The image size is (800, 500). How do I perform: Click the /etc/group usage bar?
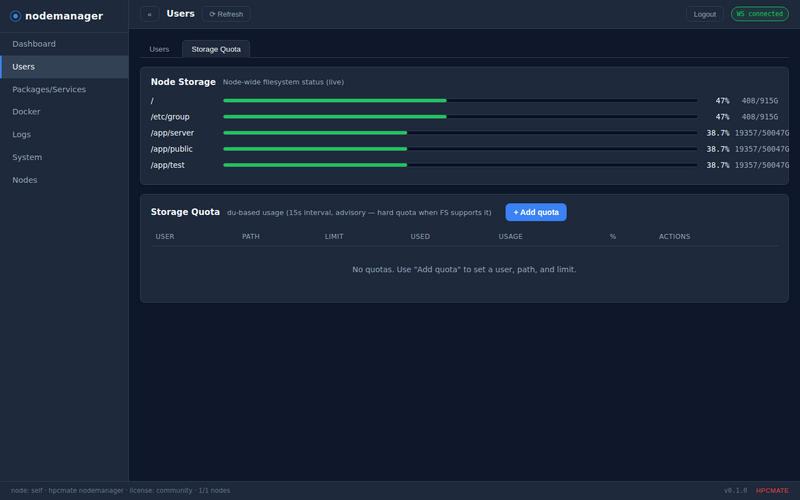460,117
